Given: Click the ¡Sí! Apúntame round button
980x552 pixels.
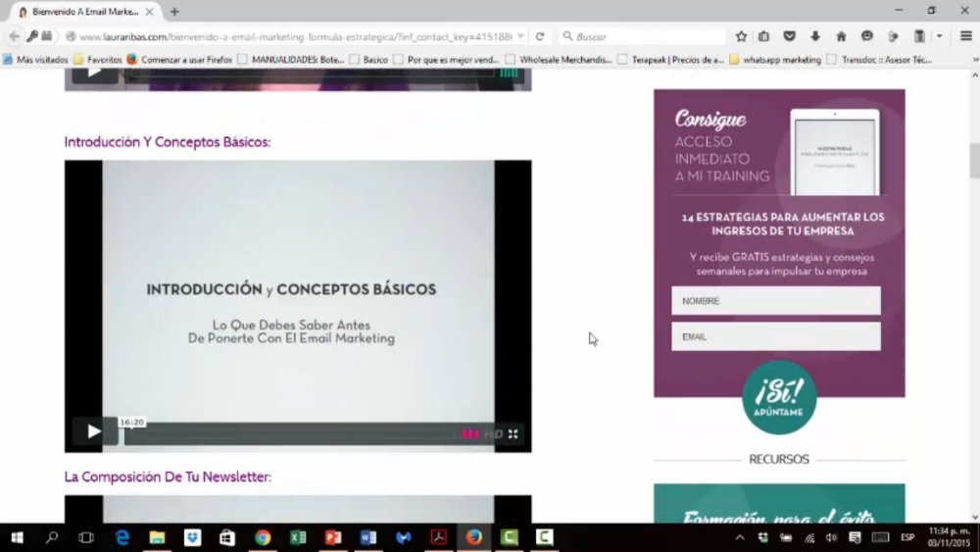Looking at the screenshot, I should point(779,397).
